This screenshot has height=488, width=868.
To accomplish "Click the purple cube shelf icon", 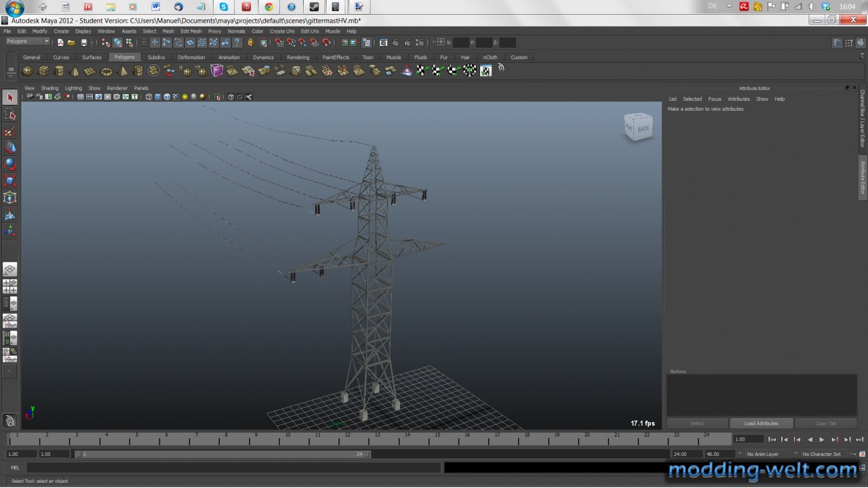I will pyautogui.click(x=217, y=71).
